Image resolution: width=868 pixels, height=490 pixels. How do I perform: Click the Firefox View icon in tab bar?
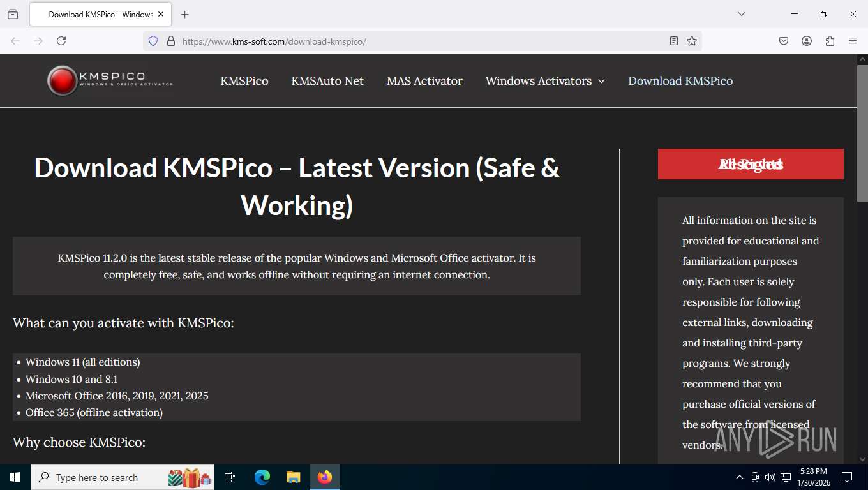coord(13,14)
